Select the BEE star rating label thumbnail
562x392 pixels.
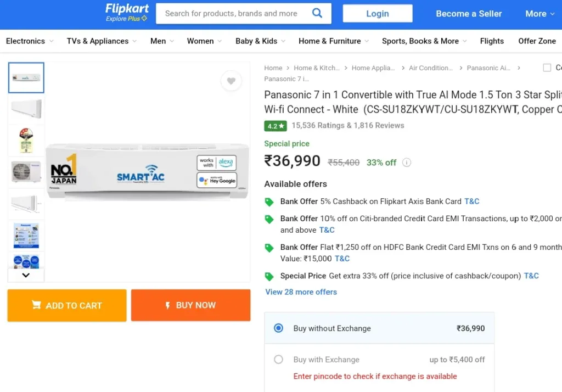[26, 140]
